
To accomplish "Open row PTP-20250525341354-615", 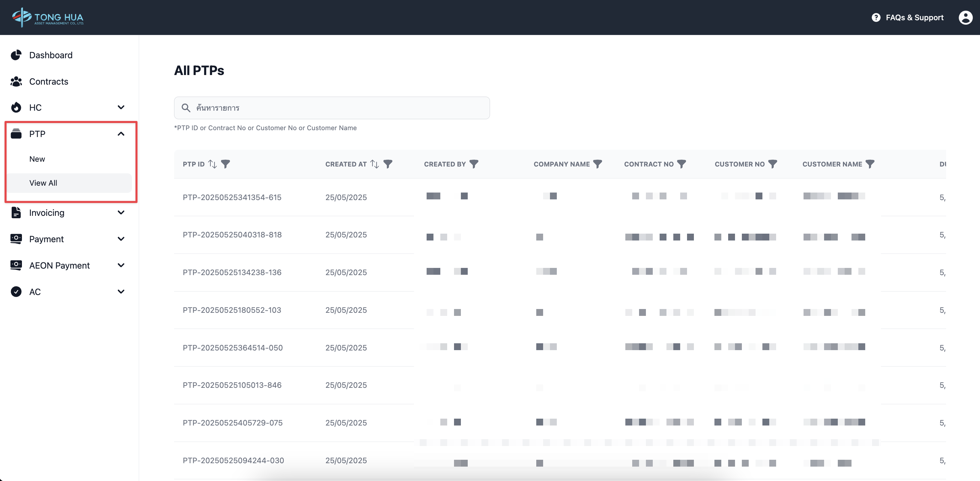I will (232, 197).
